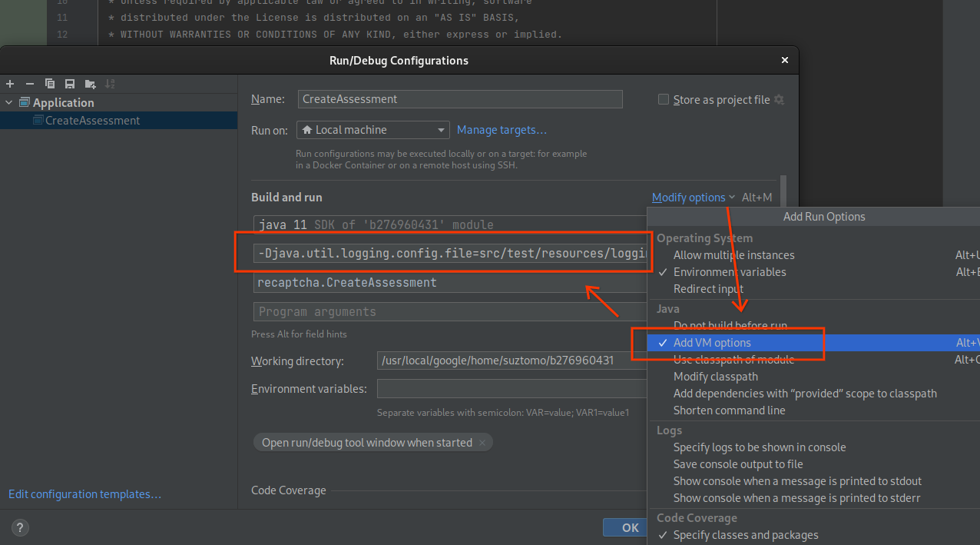The width and height of the screenshot is (980, 545).
Task: Open Manage targets link
Action: (502, 129)
